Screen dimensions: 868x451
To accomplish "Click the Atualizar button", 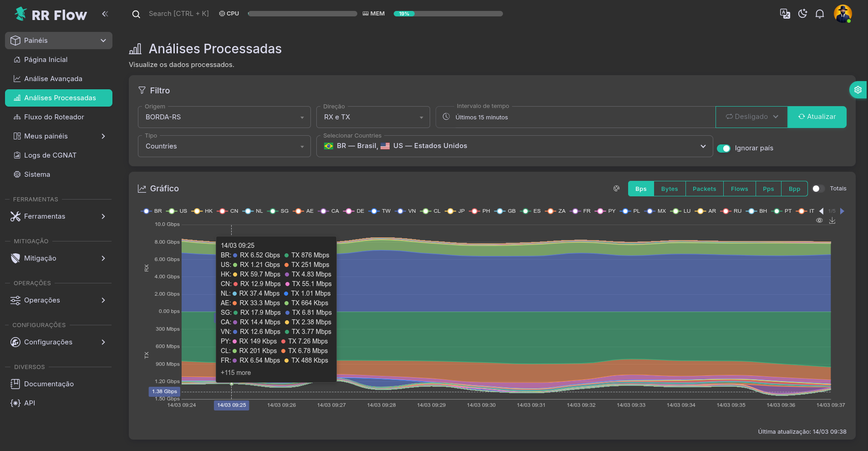I will point(817,117).
